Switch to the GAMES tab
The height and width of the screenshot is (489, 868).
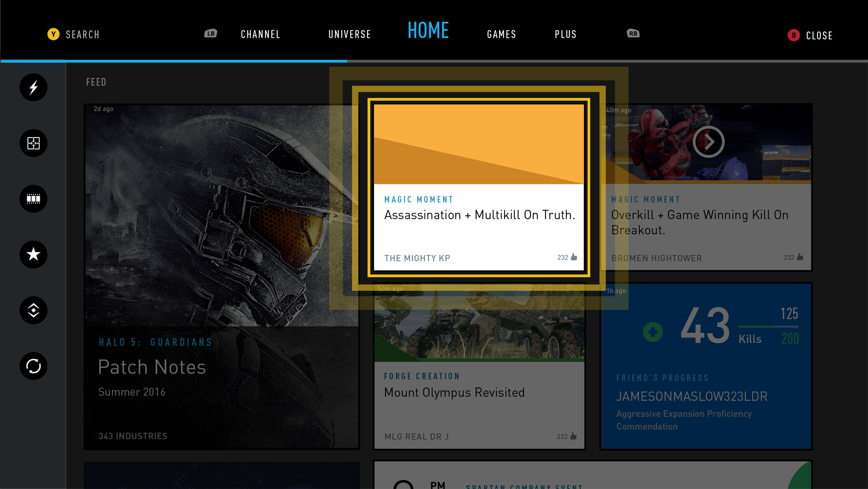tap(501, 34)
